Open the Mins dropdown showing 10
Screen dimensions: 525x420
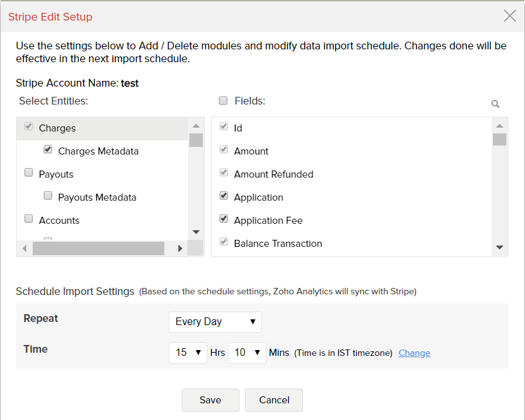[246, 353]
